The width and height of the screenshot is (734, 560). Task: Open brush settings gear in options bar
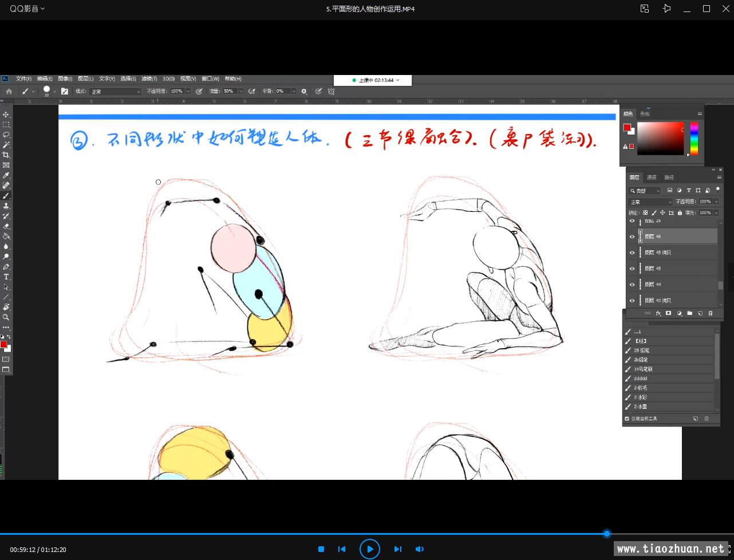[304, 91]
